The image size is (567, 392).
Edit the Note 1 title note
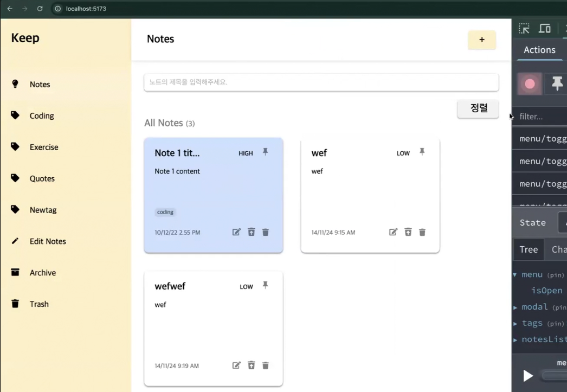pyautogui.click(x=236, y=232)
